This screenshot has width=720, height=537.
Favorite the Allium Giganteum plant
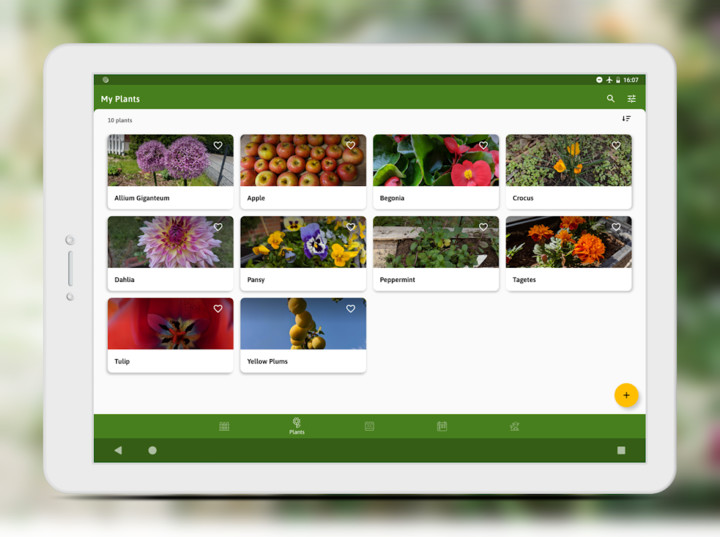point(218,145)
